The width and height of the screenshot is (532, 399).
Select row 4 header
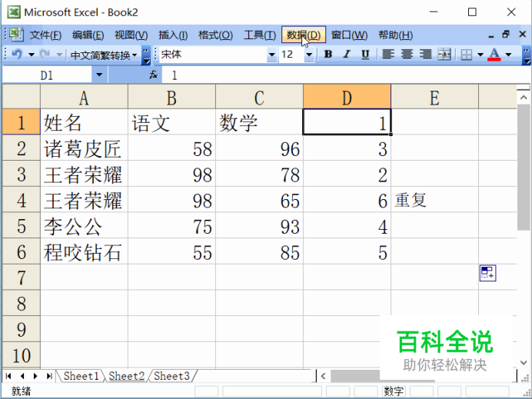pos(22,200)
